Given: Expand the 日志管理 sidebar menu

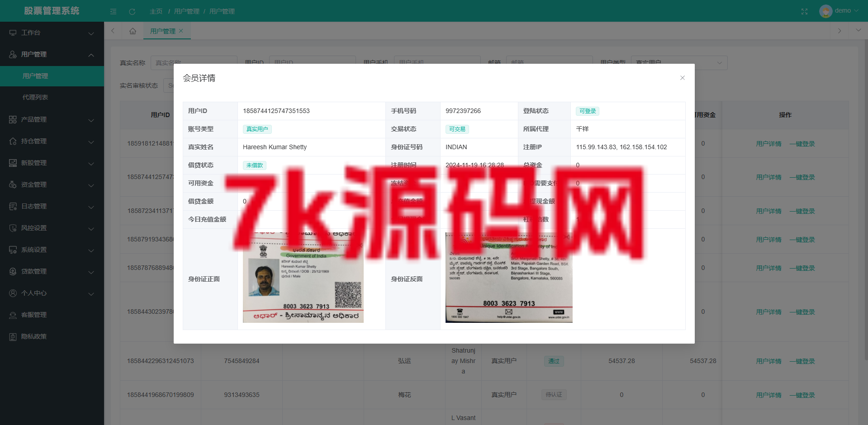Looking at the screenshot, I should pyautogui.click(x=52, y=206).
